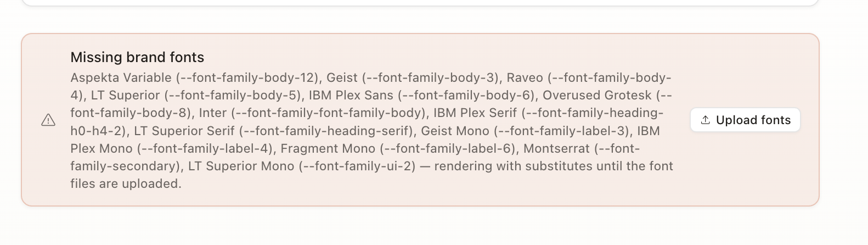Click the upload arrow icon in Upload fonts
Image resolution: width=868 pixels, height=245 pixels.
tap(706, 120)
